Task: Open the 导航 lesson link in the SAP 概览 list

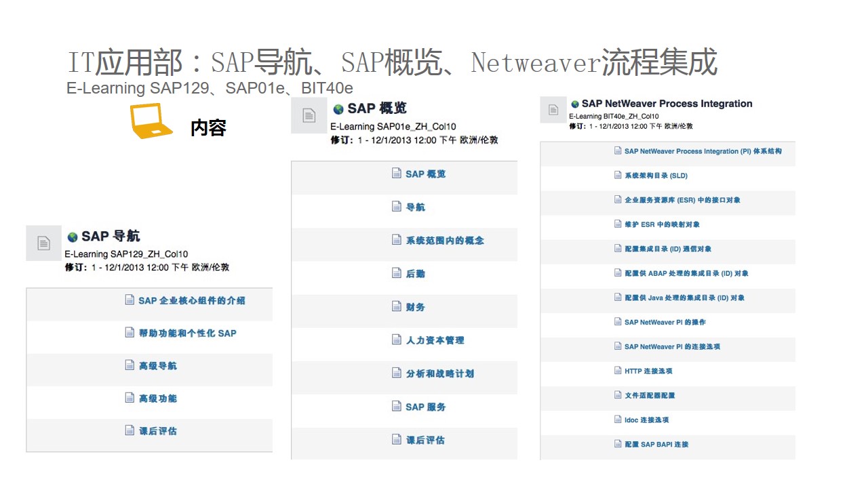Action: click(x=415, y=207)
